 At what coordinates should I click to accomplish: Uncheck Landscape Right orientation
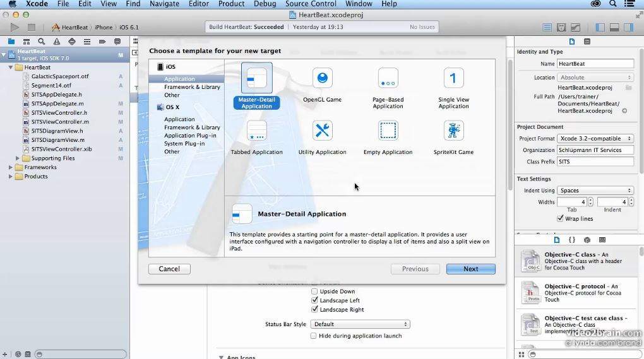pyautogui.click(x=314, y=309)
